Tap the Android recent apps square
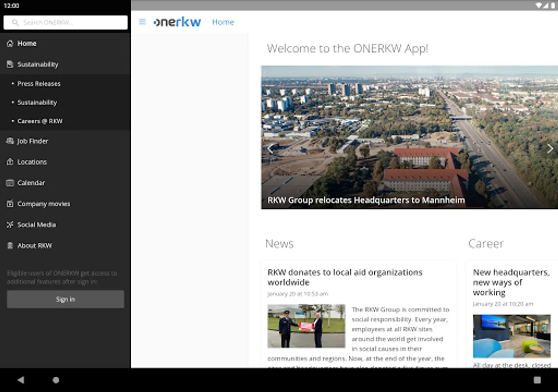Image resolution: width=558 pixels, height=392 pixels. (537, 380)
